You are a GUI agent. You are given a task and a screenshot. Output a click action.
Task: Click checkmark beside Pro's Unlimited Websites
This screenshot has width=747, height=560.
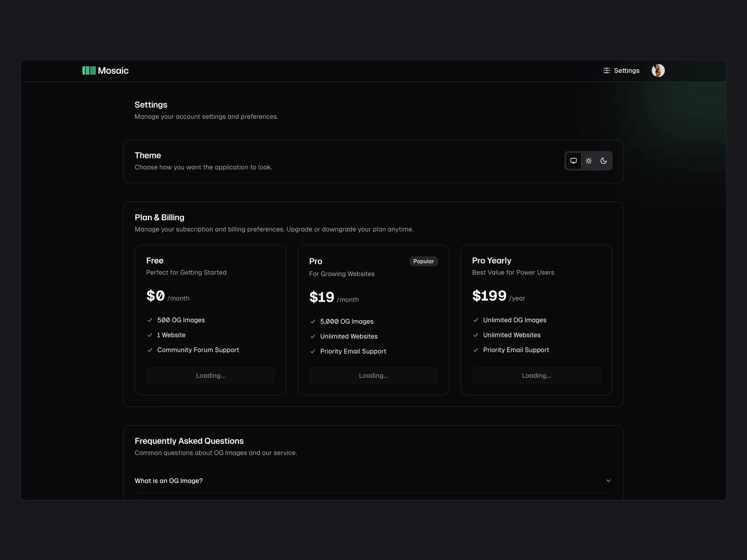(313, 336)
